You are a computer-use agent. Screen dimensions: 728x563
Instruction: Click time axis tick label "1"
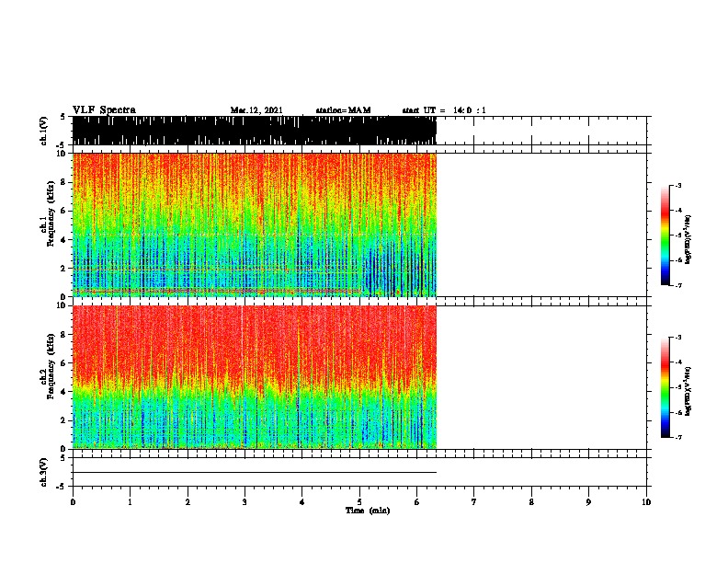(x=130, y=502)
